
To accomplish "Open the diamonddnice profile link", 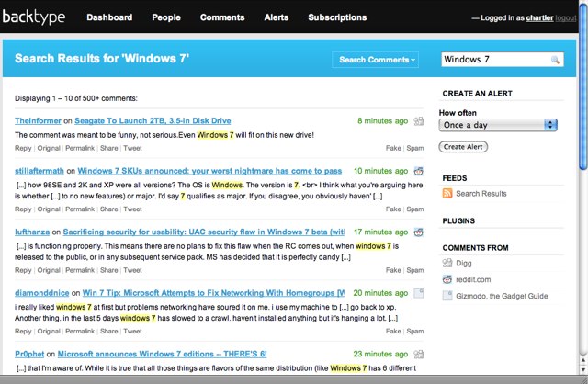I will [42, 293].
